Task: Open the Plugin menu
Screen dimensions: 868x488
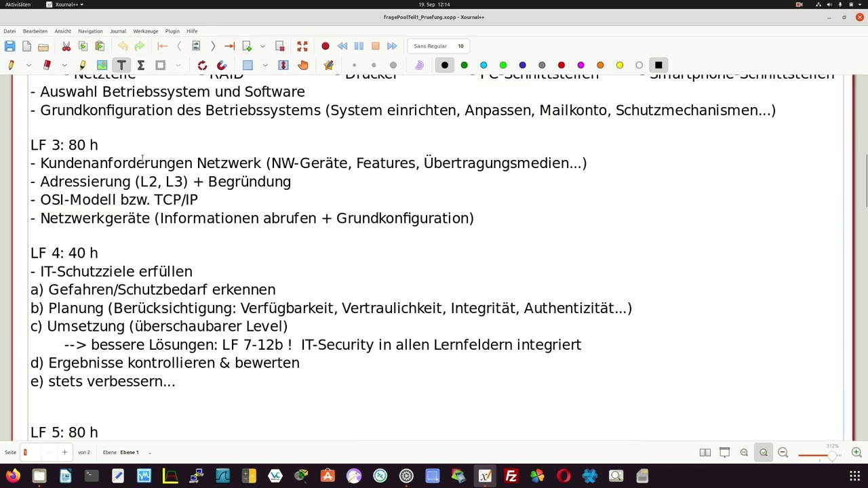Action: [172, 31]
